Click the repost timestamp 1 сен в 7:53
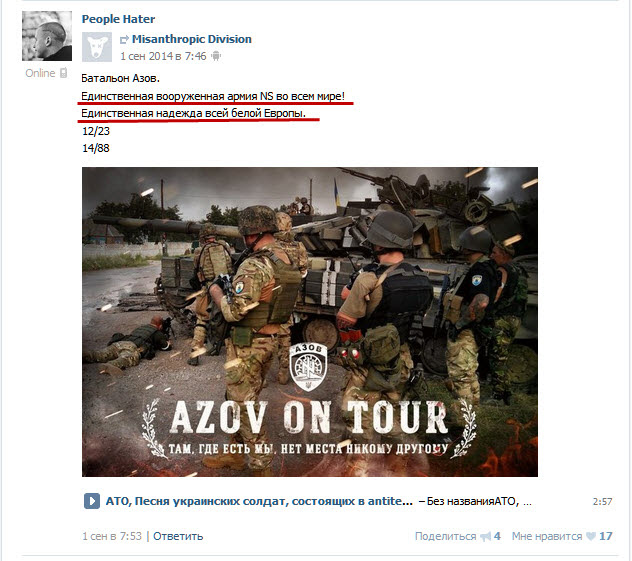This screenshot has width=632, height=561. pos(112,536)
